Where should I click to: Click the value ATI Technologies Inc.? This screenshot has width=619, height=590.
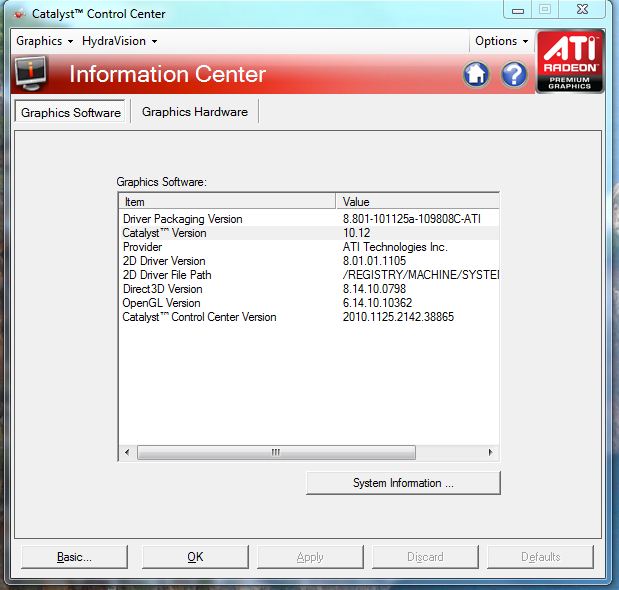coord(395,247)
